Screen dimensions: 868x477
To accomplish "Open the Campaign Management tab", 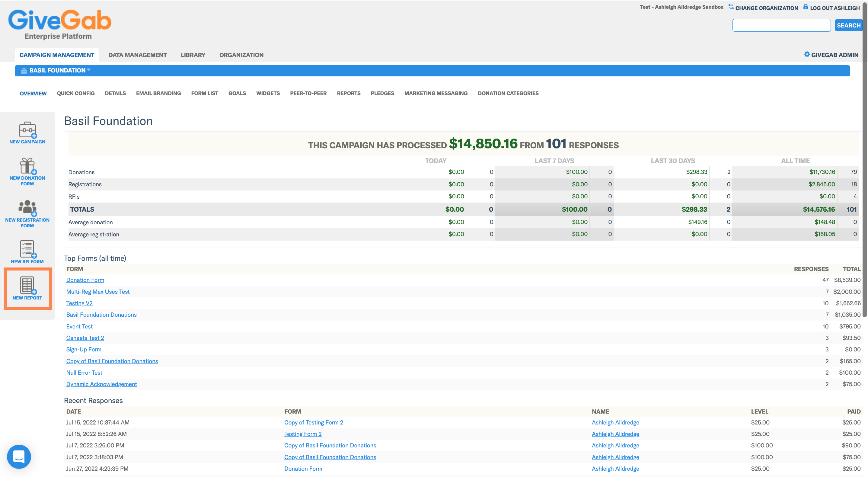I will tap(57, 55).
